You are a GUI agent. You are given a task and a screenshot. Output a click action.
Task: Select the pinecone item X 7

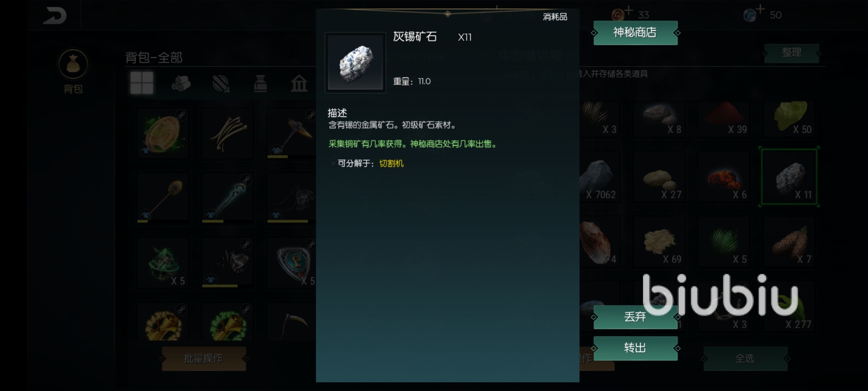point(790,242)
